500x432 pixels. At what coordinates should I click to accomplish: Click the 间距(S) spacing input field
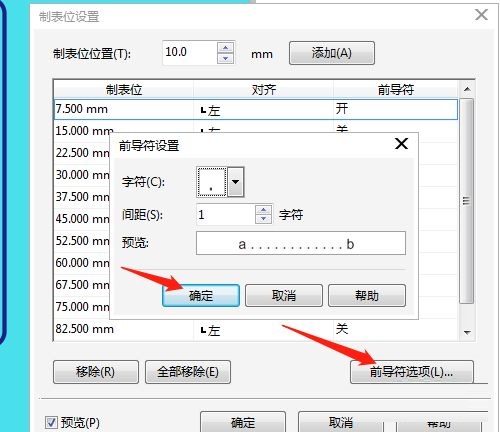(x=226, y=214)
